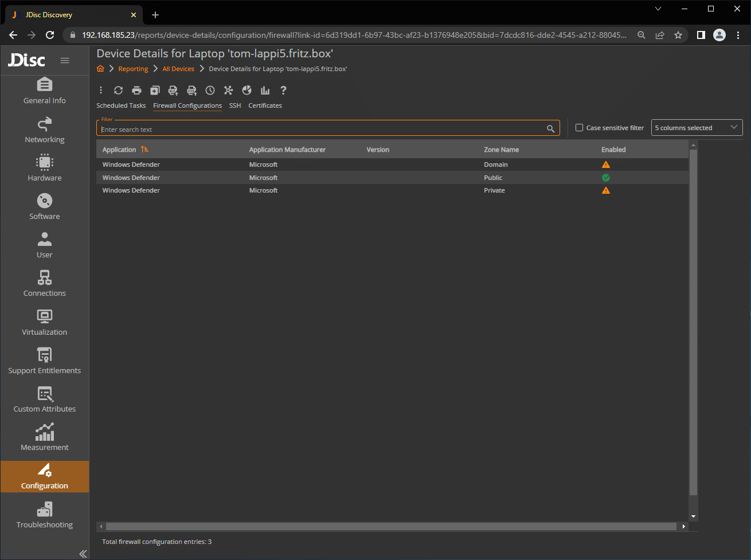This screenshot has height=560, width=751.
Task: Open the bar chart icon
Action: [x=265, y=91]
